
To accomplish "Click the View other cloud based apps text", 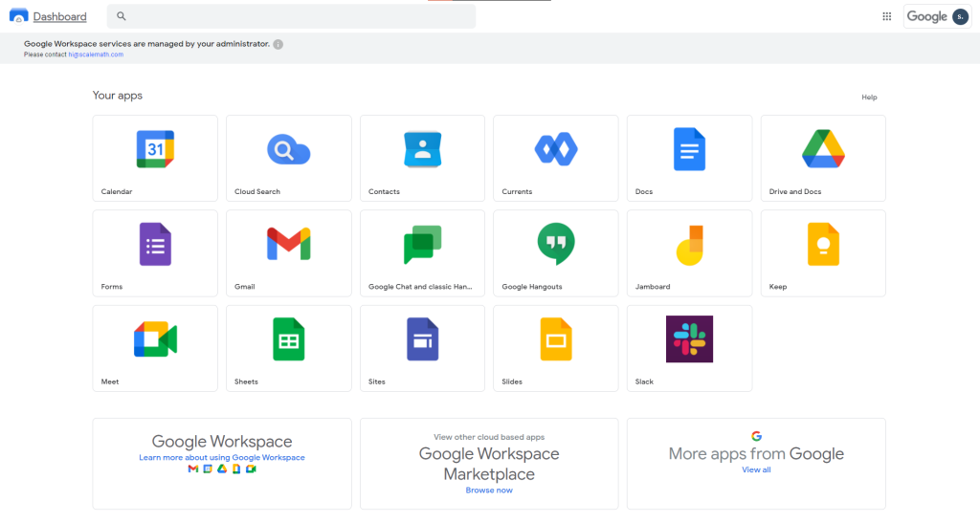I will tap(489, 437).
